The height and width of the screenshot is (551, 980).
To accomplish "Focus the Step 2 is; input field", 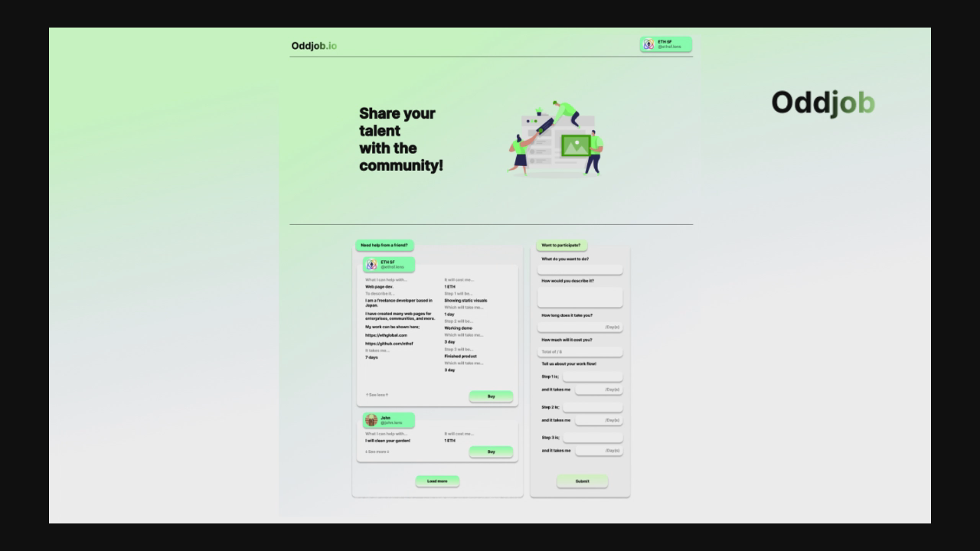I will [x=593, y=407].
